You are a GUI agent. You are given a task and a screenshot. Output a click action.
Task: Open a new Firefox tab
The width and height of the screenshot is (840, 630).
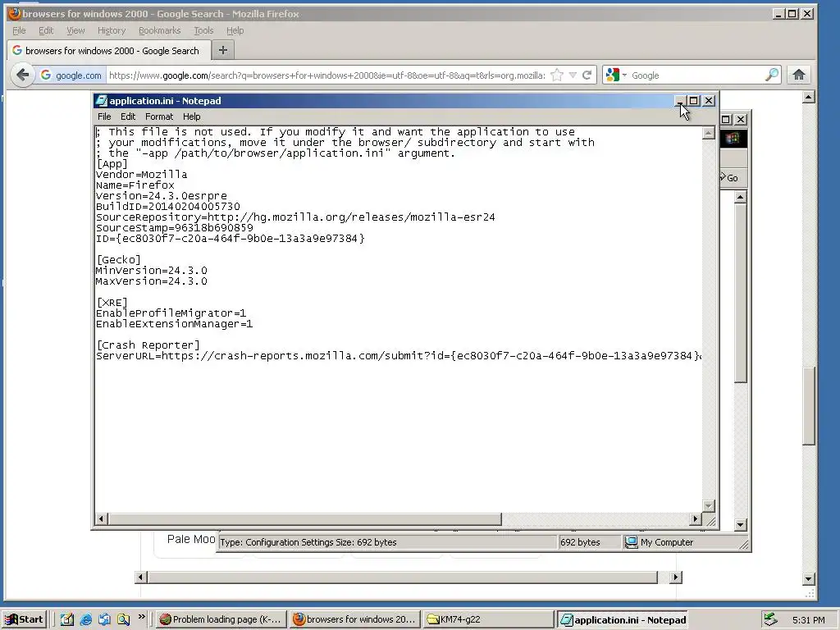(x=223, y=50)
